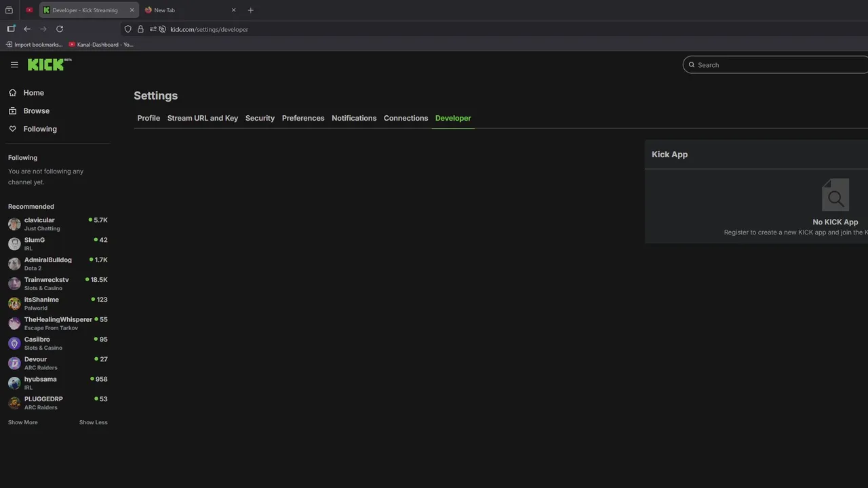Switch to the Profile settings tab

point(149,118)
